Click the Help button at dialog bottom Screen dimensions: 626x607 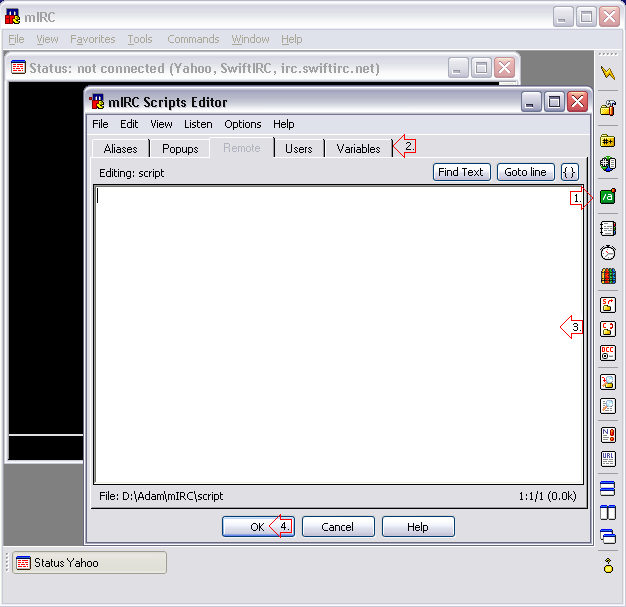418,527
